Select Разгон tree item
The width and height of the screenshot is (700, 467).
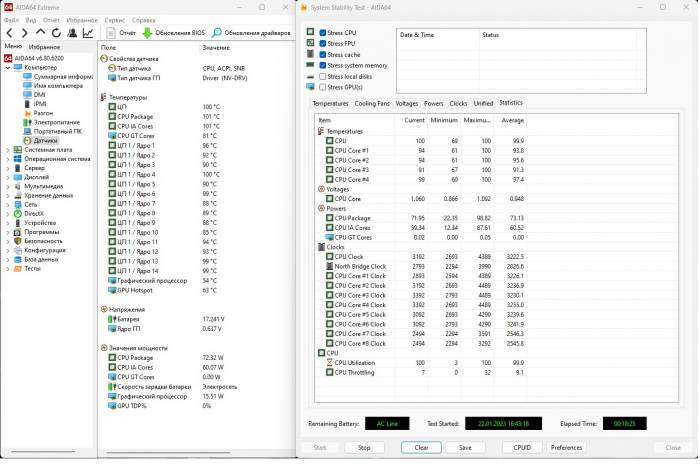click(38, 113)
